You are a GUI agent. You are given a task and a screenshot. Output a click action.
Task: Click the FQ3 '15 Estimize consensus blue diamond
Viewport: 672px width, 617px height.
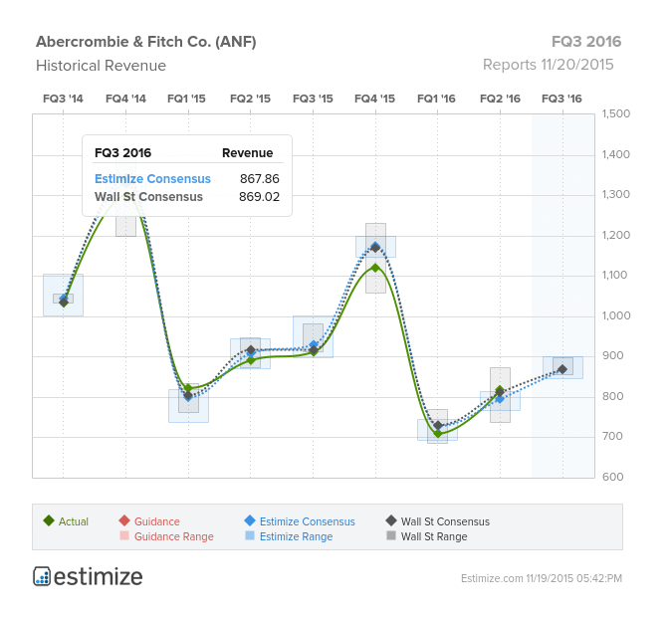click(314, 345)
